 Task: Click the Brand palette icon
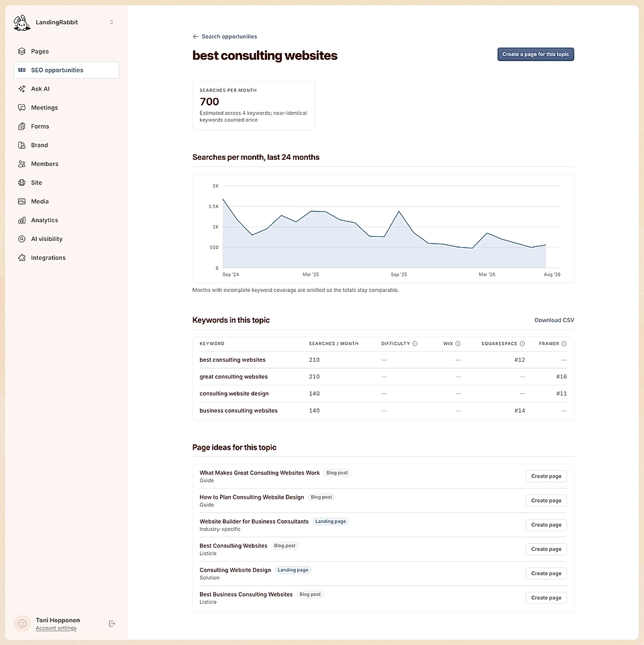coord(21,145)
